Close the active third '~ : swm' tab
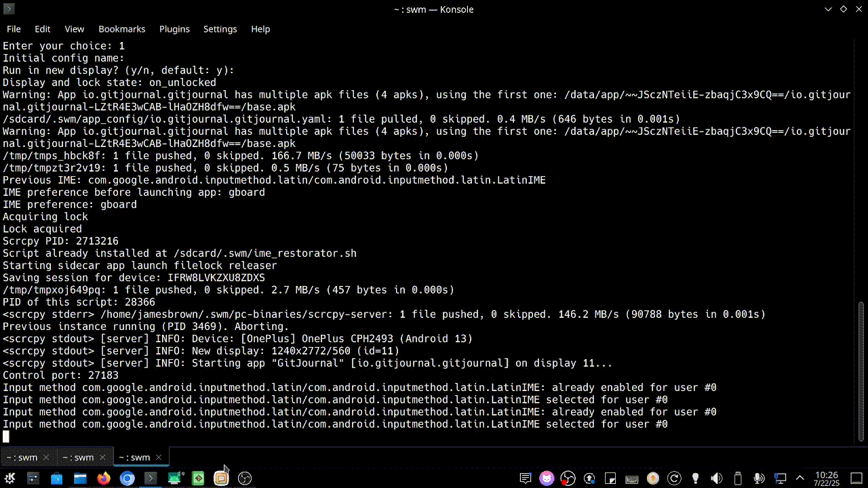The height and width of the screenshot is (488, 868). tap(159, 457)
